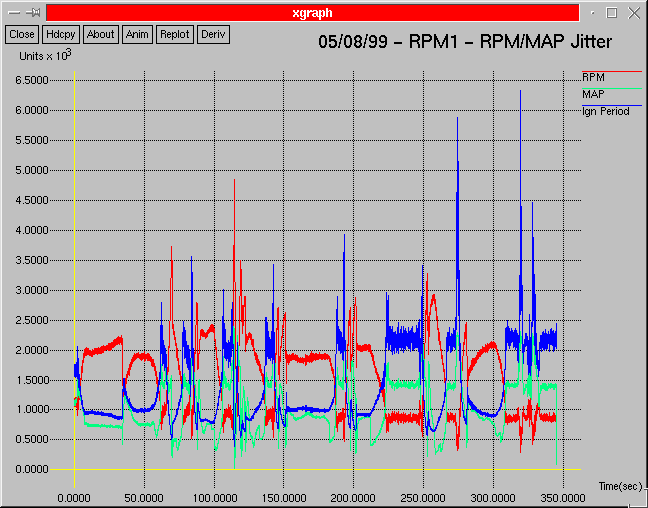
Task: Show the About information
Action: click(x=100, y=34)
